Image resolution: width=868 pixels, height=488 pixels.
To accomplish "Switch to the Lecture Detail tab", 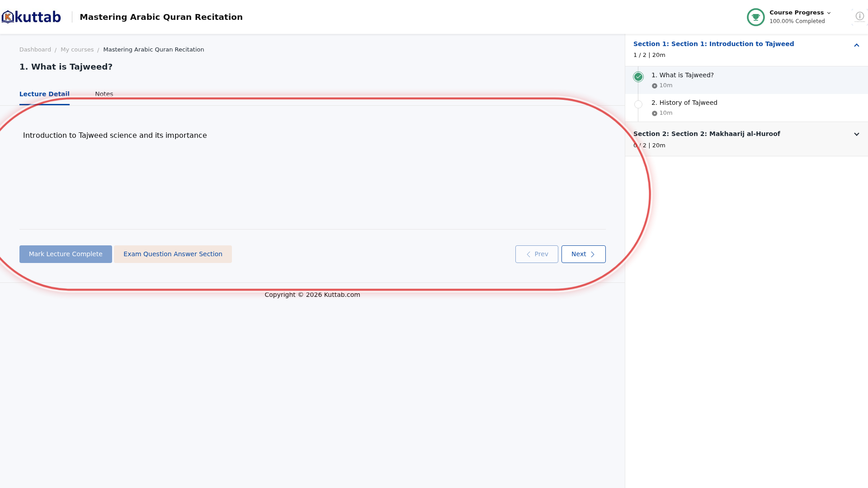I will point(44,94).
